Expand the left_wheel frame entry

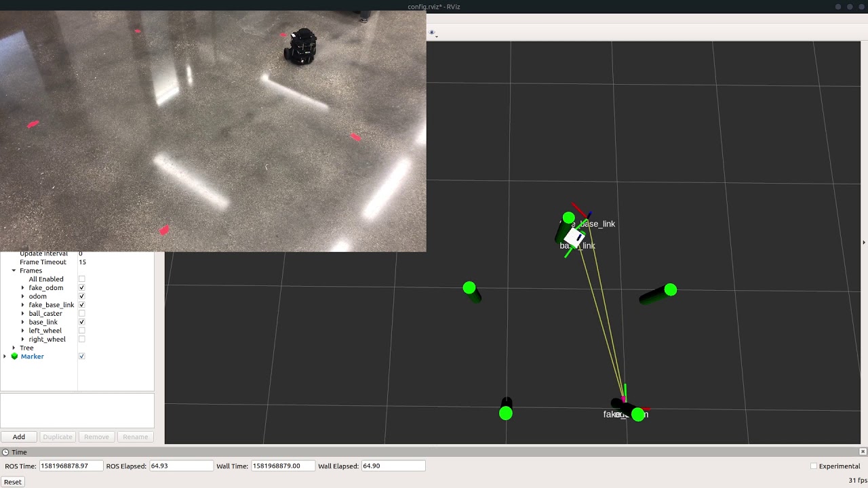pyautogui.click(x=22, y=331)
